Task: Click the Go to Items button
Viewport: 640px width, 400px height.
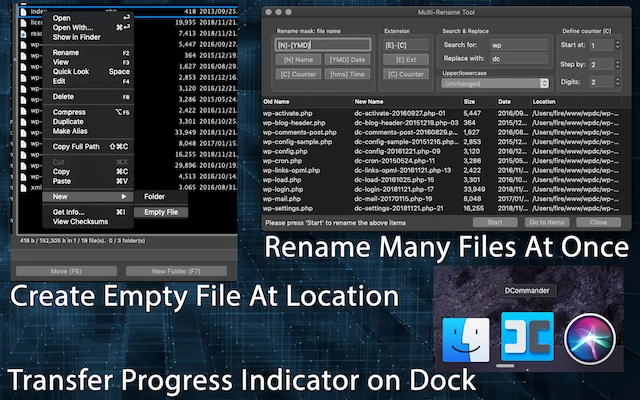Action: coord(547,222)
